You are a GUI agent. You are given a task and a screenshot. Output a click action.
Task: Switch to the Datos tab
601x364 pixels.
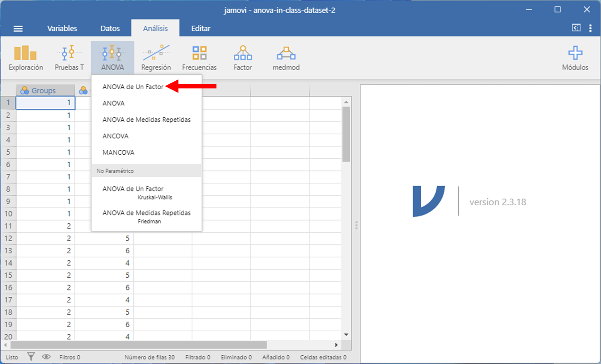pyautogui.click(x=110, y=29)
